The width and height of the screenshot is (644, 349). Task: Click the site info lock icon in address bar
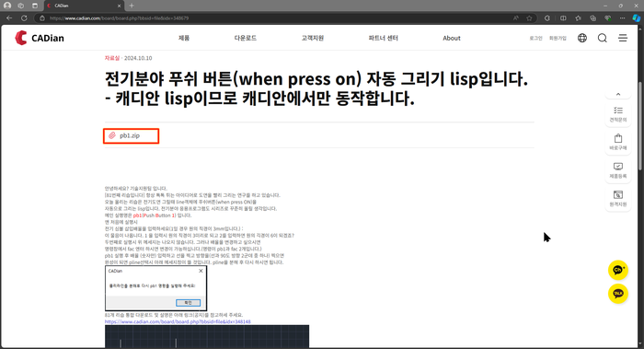42,18
